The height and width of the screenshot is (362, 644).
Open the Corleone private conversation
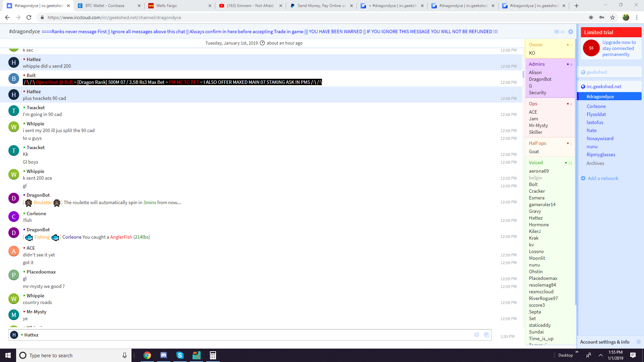596,106
